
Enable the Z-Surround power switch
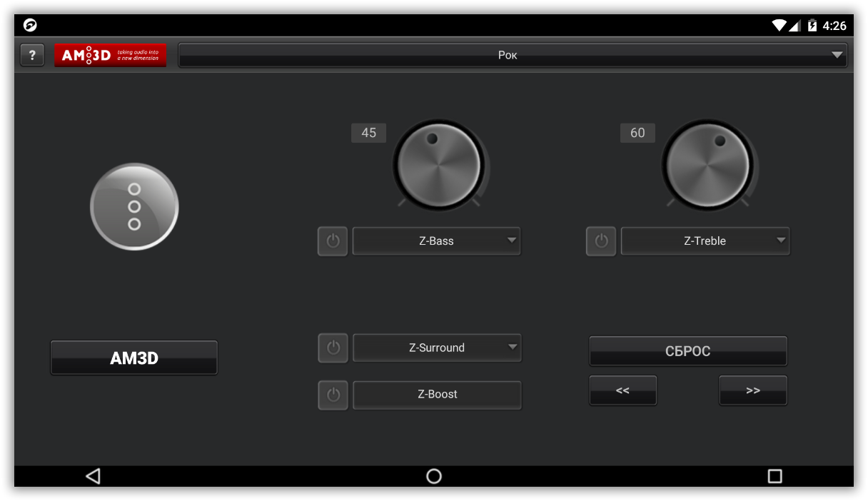333,348
